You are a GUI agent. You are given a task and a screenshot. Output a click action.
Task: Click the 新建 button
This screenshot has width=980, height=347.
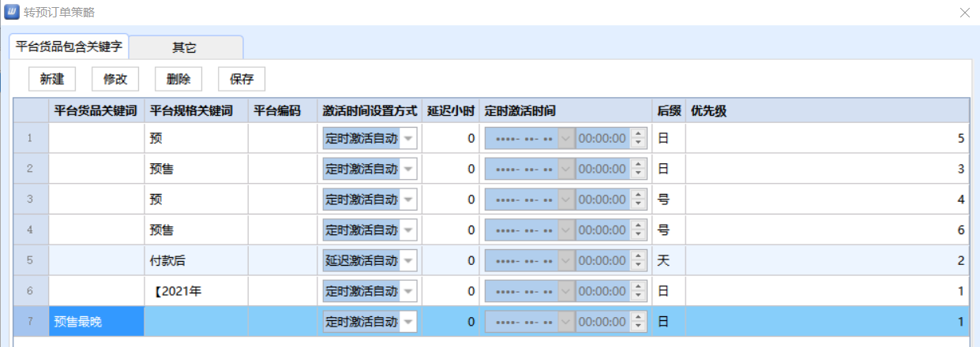pyautogui.click(x=52, y=79)
